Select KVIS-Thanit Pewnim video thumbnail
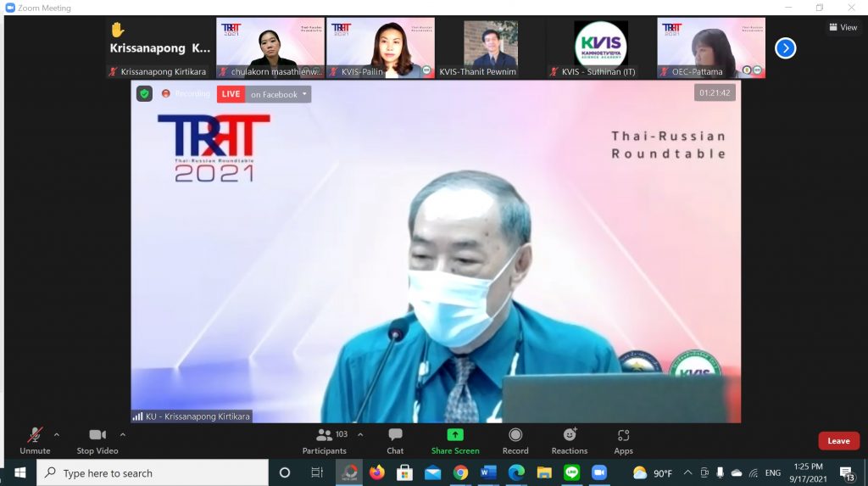Image resolution: width=868 pixels, height=486 pixels. (x=491, y=48)
